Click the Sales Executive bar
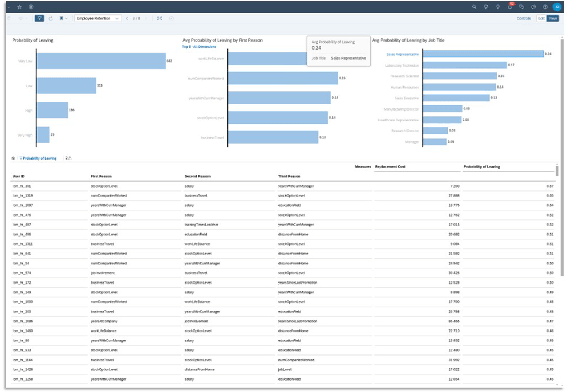 (x=456, y=98)
